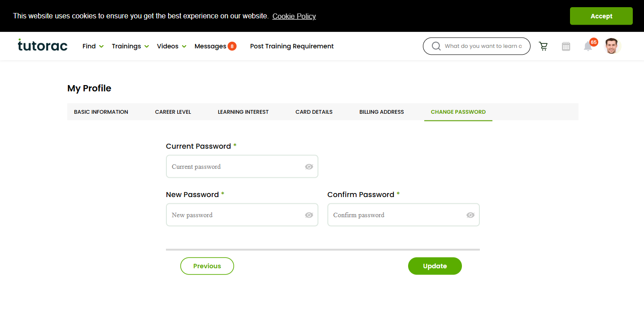Open the Cookie Policy link

[x=294, y=16]
